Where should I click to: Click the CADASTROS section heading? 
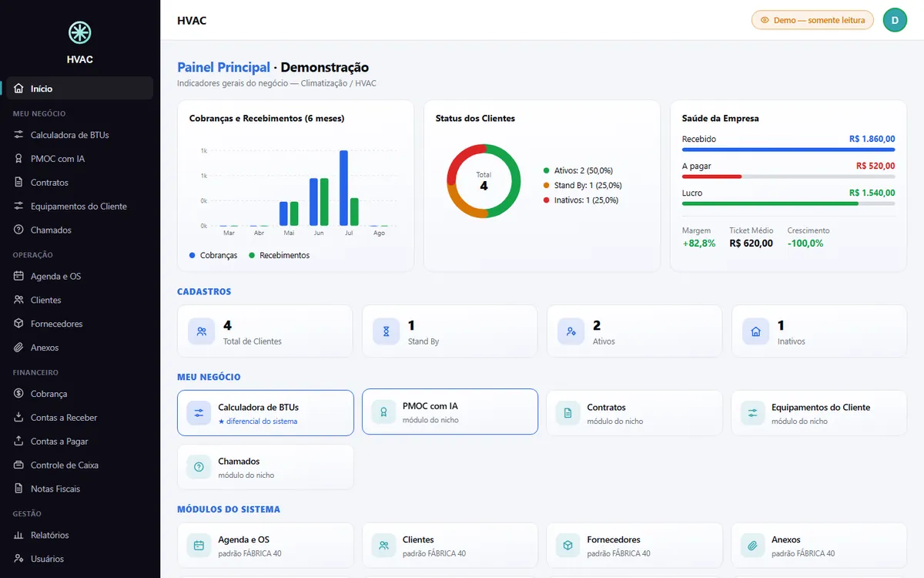click(x=204, y=292)
